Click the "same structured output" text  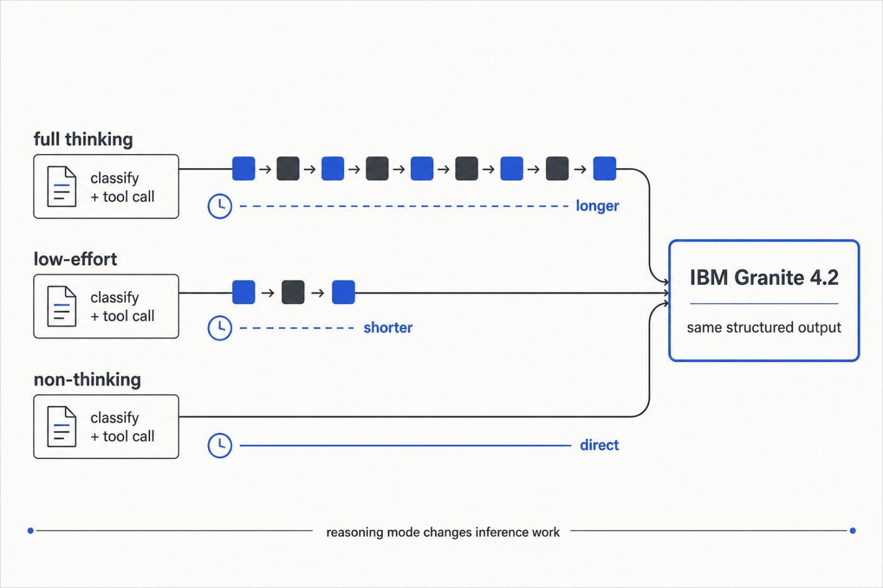(764, 328)
